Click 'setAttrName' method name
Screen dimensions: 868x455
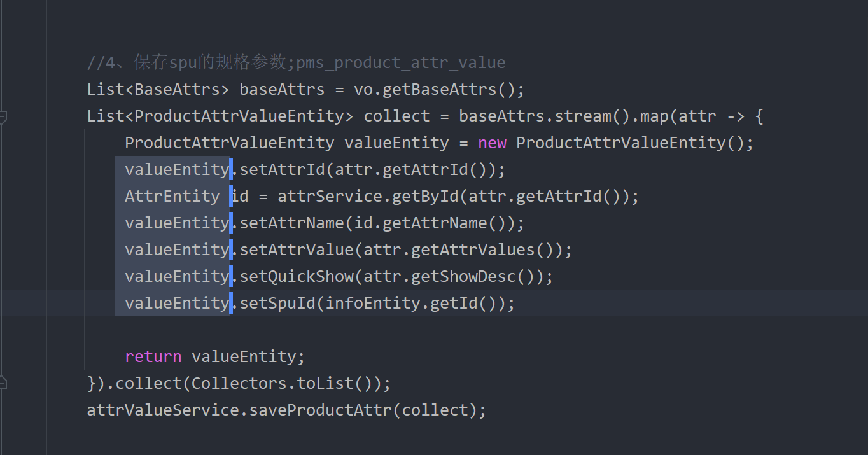(292, 223)
